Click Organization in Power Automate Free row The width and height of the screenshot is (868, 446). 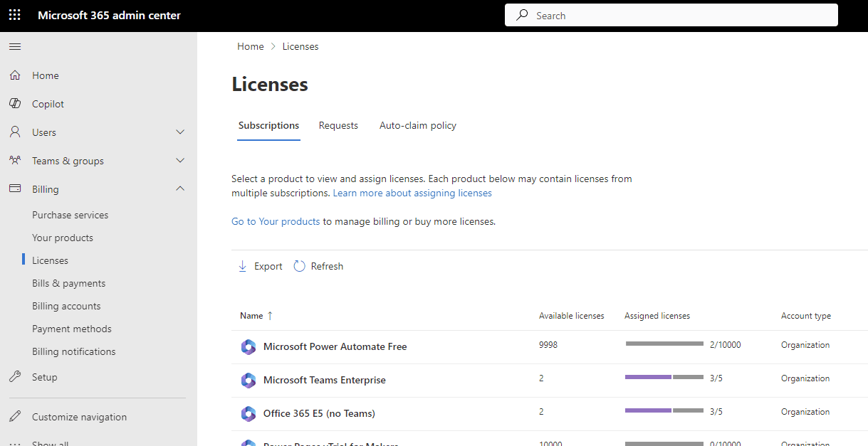click(x=805, y=345)
